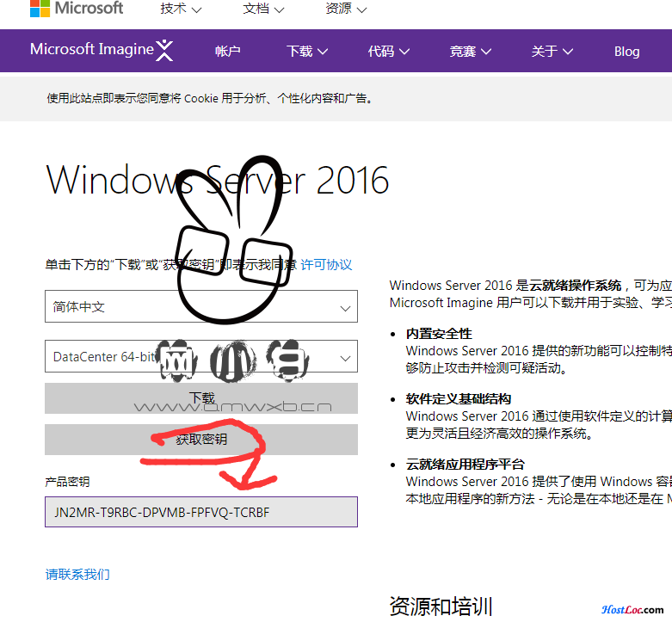The width and height of the screenshot is (672, 622).
Task: Click the 获取密钥 button
Action: pos(201,440)
